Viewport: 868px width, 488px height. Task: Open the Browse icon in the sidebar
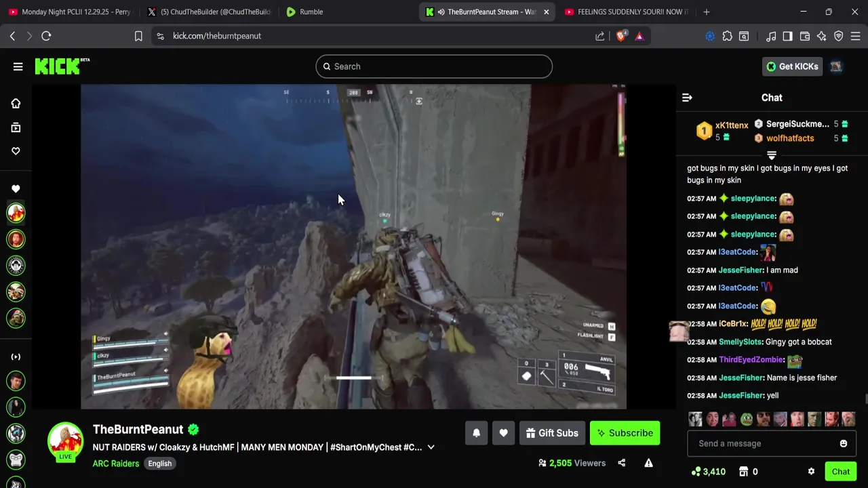(x=16, y=127)
